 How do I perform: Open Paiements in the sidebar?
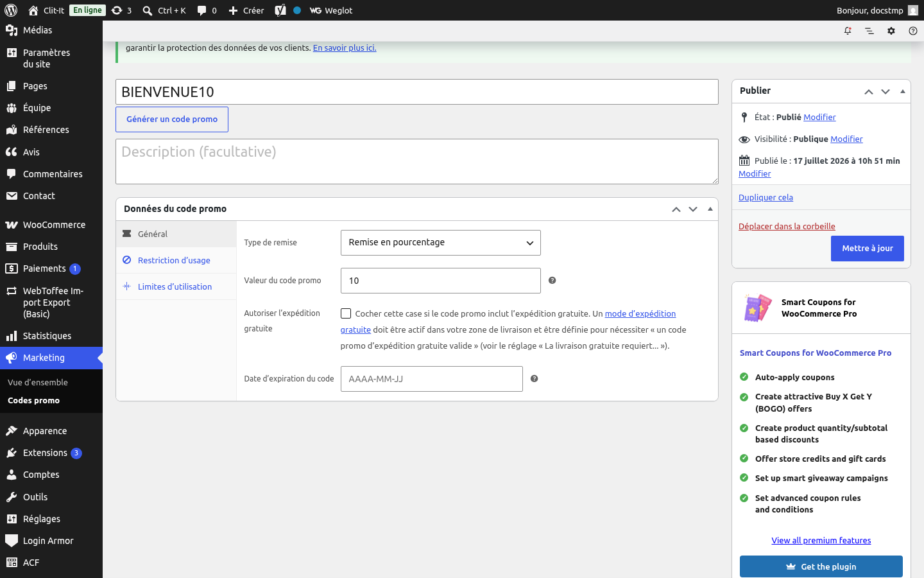pos(51,268)
